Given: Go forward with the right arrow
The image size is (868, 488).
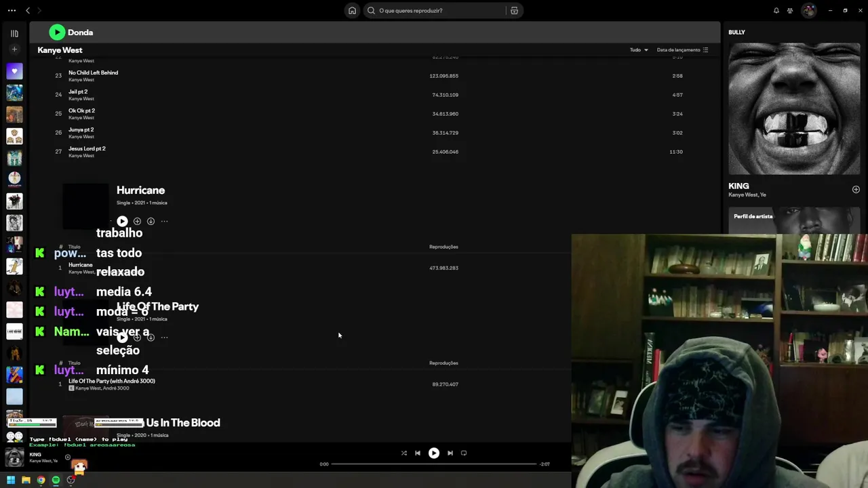Looking at the screenshot, I should click(39, 10).
